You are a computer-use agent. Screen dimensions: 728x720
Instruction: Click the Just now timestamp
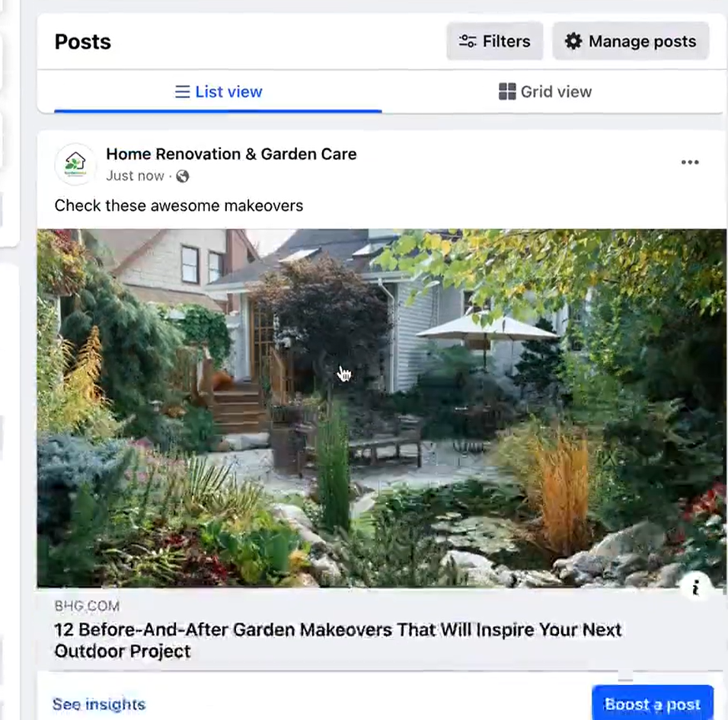pyautogui.click(x=135, y=176)
